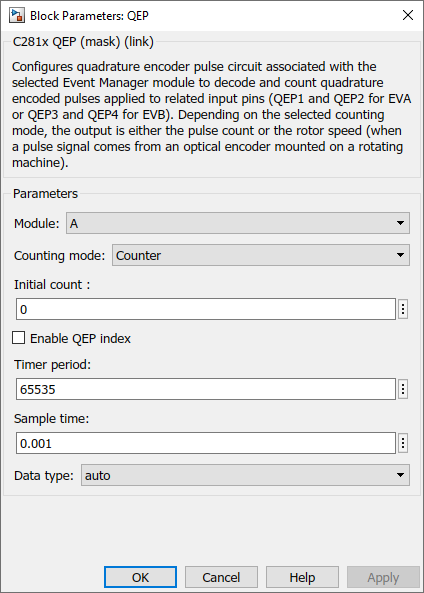Click the Cancel button
Screen dimensions: 424x593
coord(221,577)
